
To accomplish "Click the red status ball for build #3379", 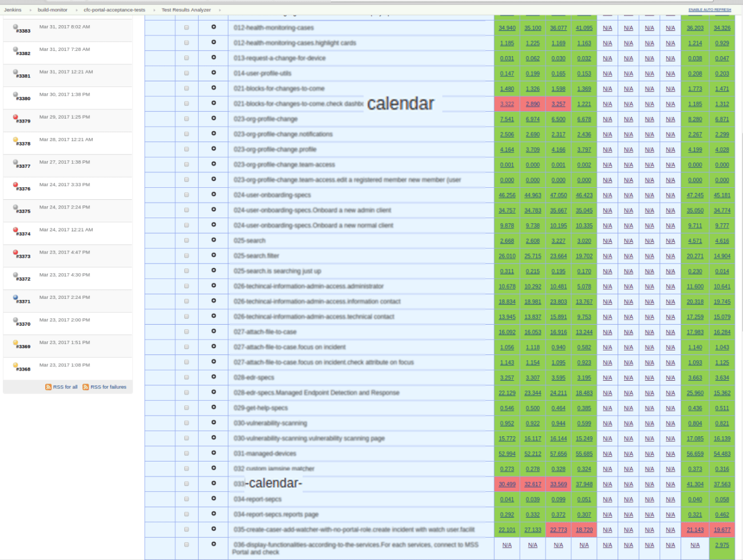I will coord(15,117).
